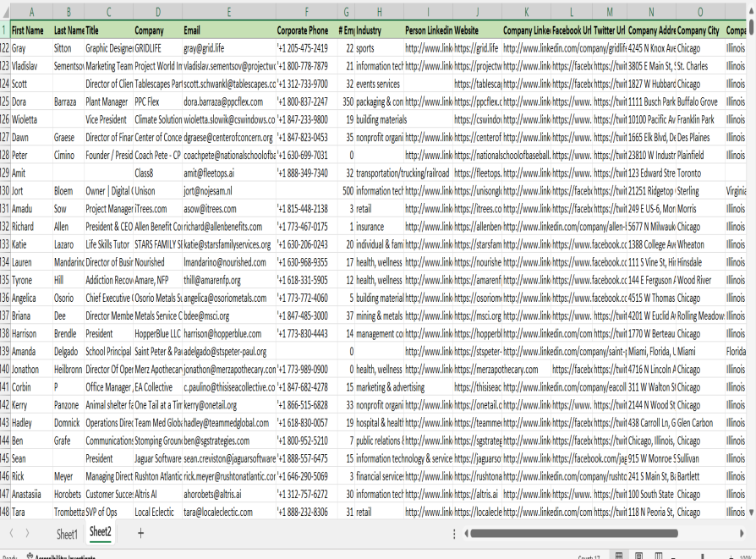Select row 148 header
Image resolution: width=756 pixels, height=559 pixels.
point(5,512)
